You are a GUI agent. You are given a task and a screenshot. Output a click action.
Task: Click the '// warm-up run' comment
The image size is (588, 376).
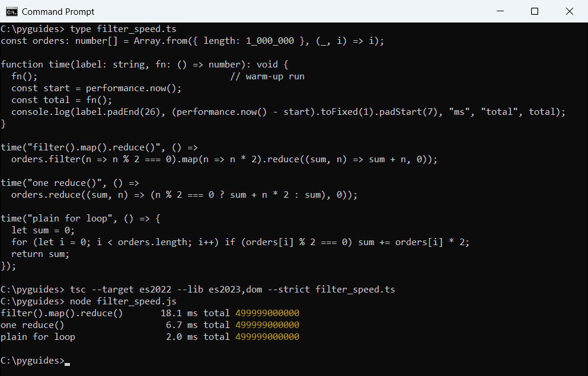click(x=267, y=76)
